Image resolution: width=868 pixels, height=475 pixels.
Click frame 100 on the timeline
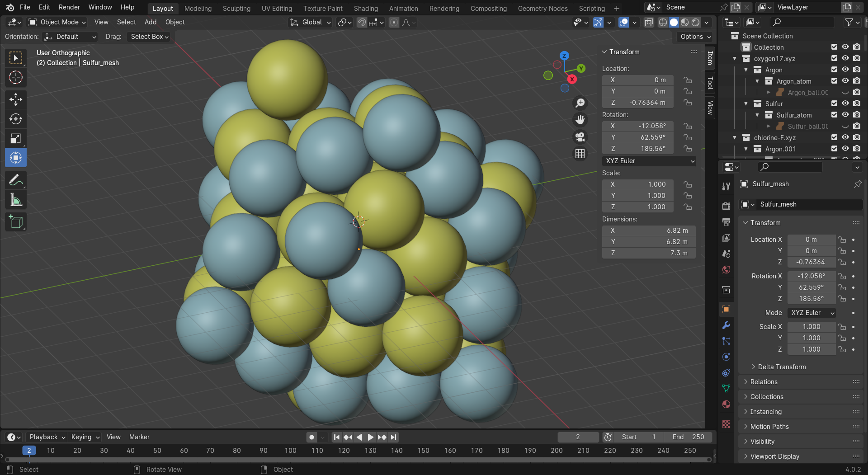coord(290,451)
